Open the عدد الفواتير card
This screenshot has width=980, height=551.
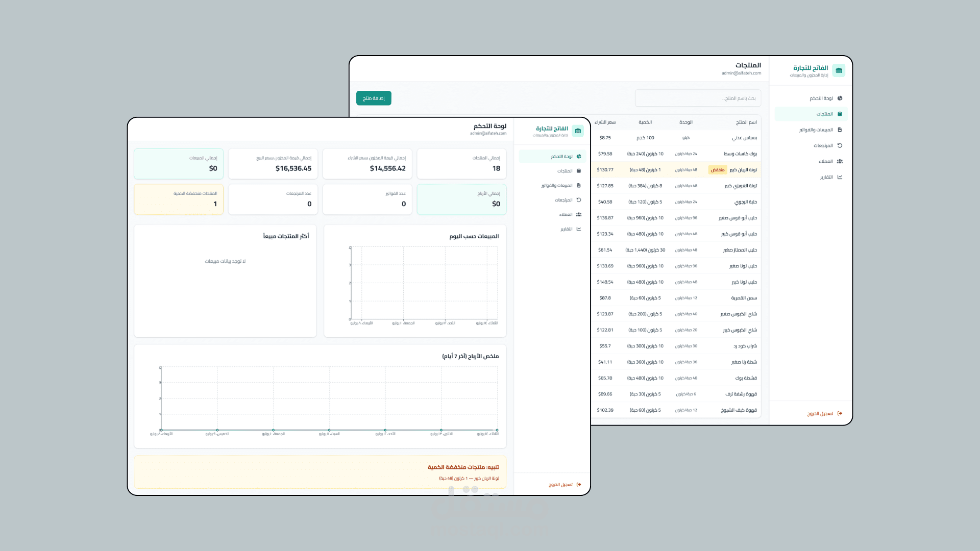pos(367,199)
